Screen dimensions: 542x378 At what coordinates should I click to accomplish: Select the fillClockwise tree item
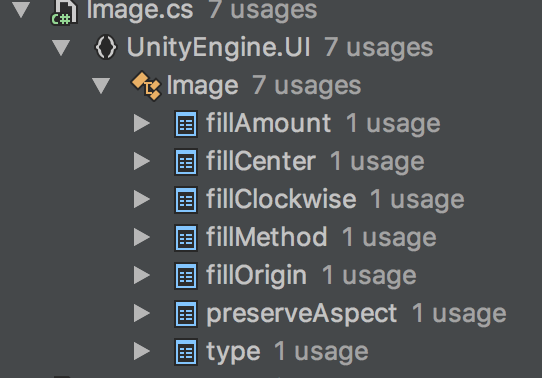point(335,200)
